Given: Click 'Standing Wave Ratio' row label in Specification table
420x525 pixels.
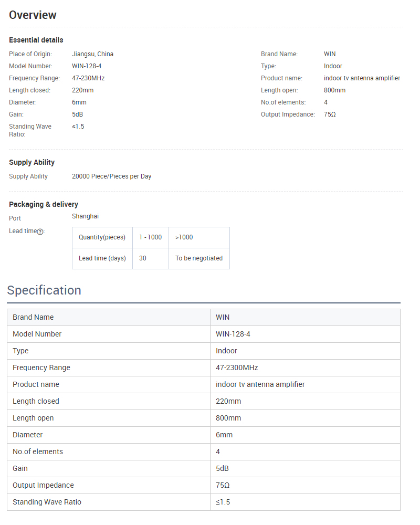Looking at the screenshot, I should [47, 502].
